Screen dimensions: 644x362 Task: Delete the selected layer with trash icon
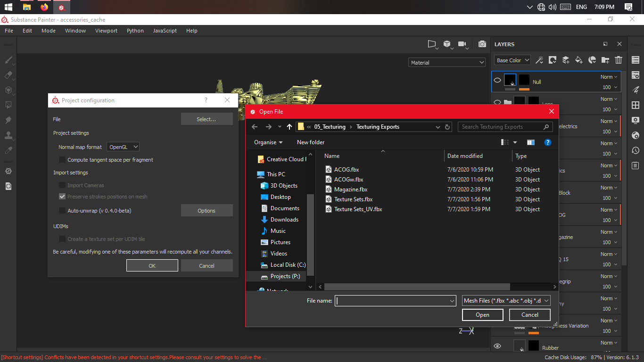(619, 60)
